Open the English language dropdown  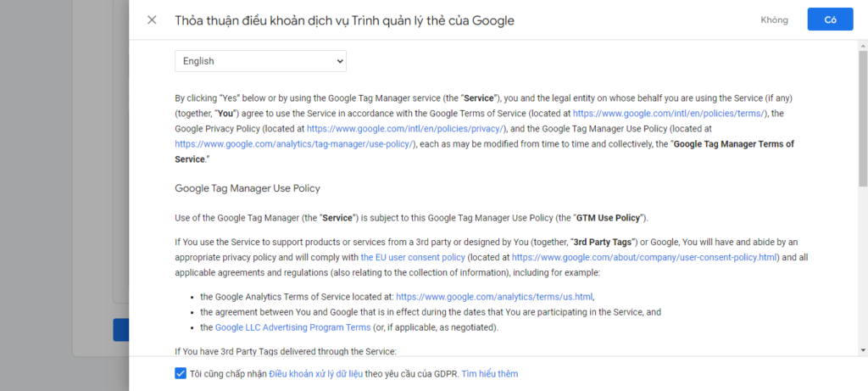click(260, 61)
